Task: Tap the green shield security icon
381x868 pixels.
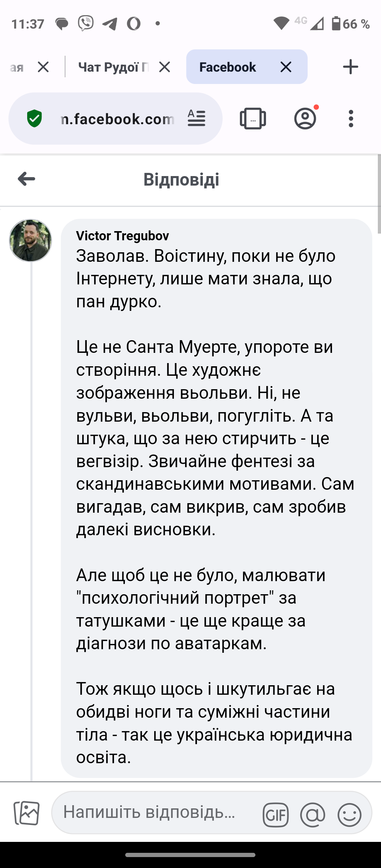Action: [35, 119]
